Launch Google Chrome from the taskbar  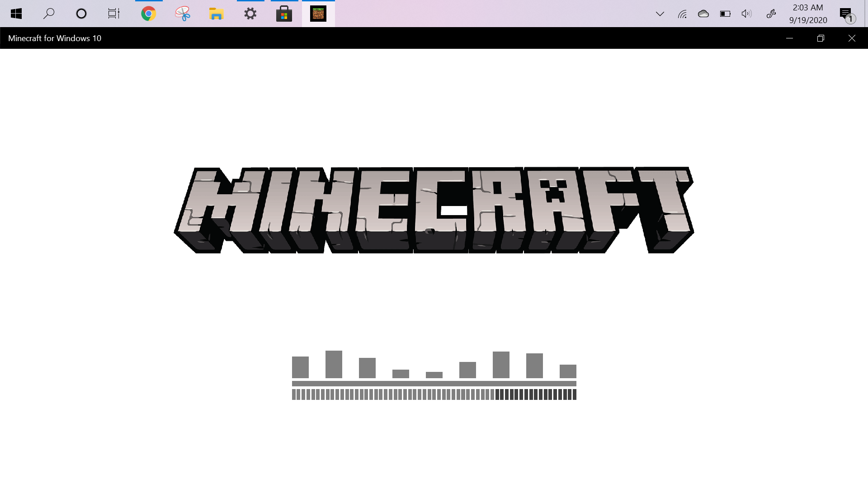pyautogui.click(x=149, y=14)
